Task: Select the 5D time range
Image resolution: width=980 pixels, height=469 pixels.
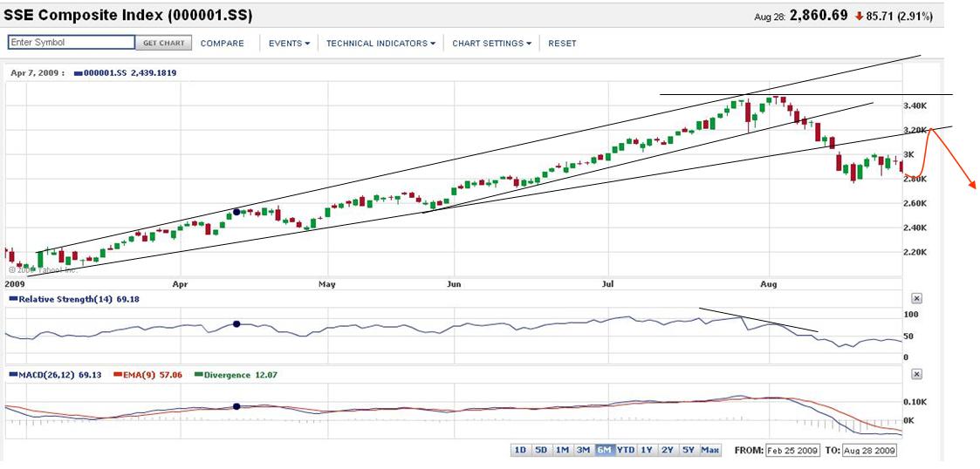Action: (x=541, y=450)
